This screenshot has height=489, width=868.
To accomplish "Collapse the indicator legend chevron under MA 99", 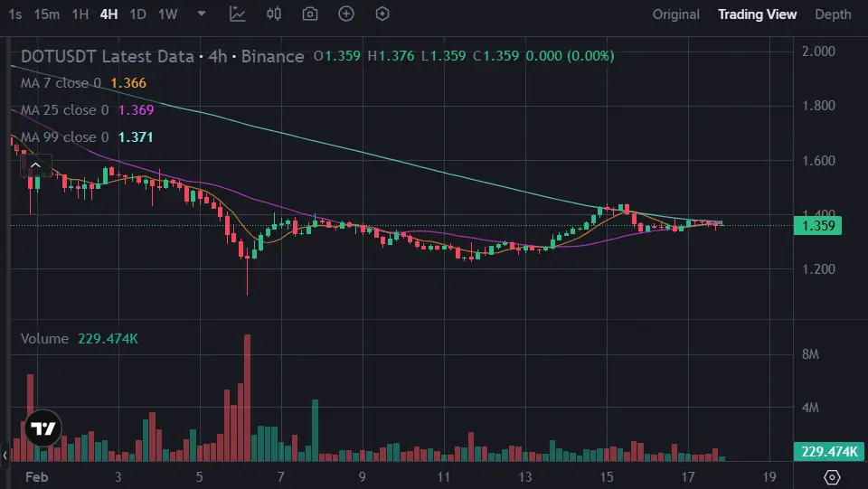I will point(35,165).
